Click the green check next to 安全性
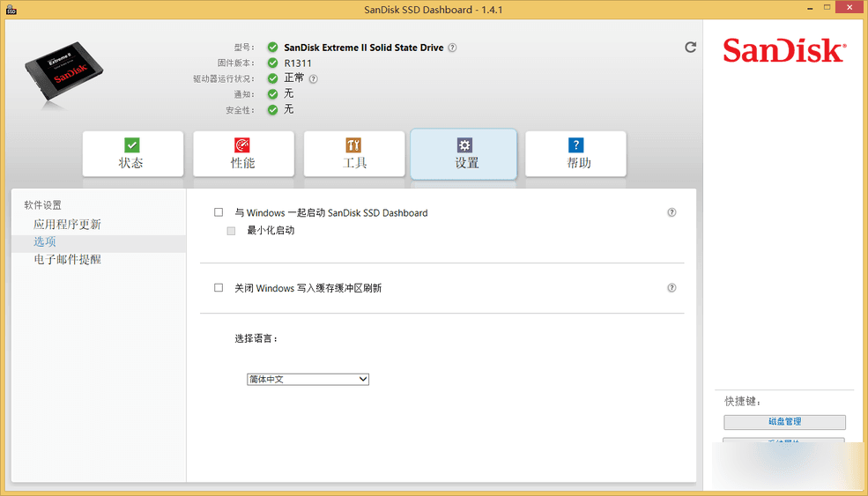This screenshot has height=496, width=868. coord(272,109)
